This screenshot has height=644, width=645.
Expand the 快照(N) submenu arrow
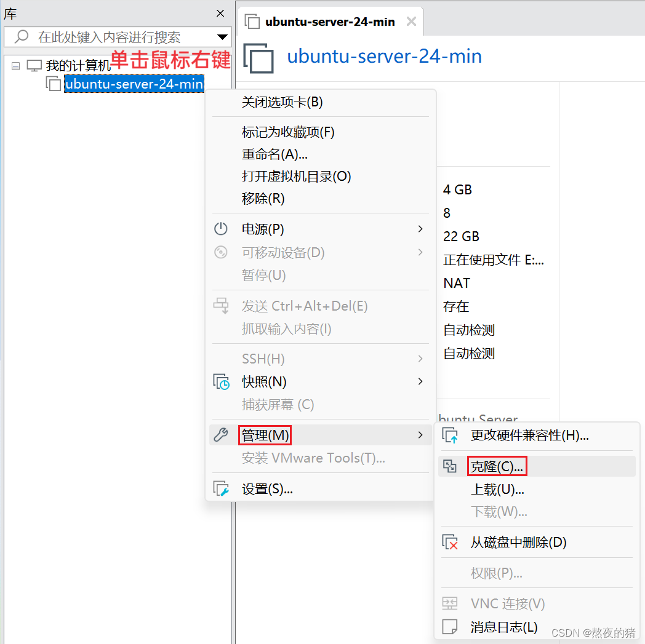420,381
